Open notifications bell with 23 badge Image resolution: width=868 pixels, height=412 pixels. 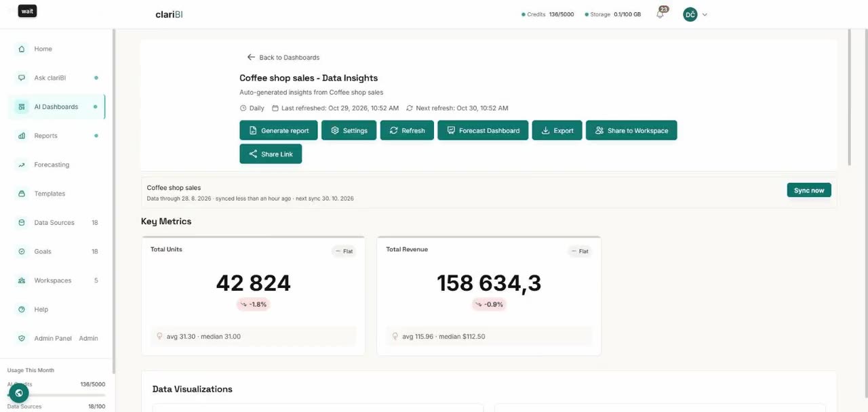tap(660, 14)
